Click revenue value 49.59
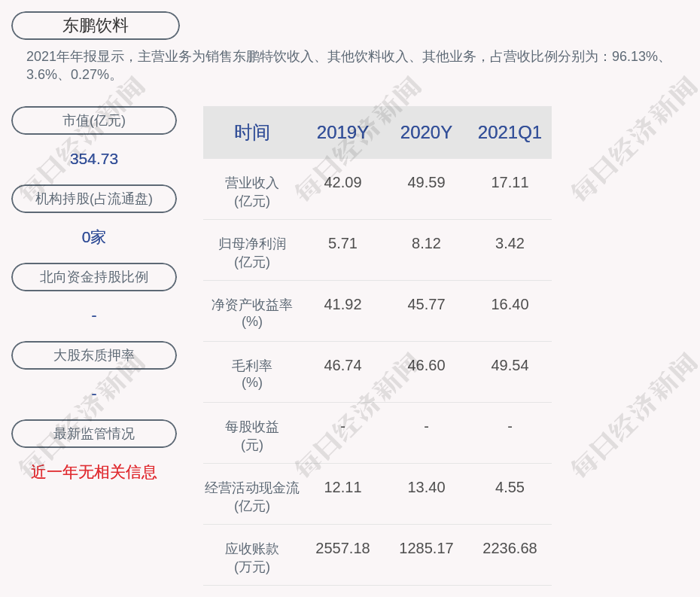The image size is (700, 597). click(426, 183)
